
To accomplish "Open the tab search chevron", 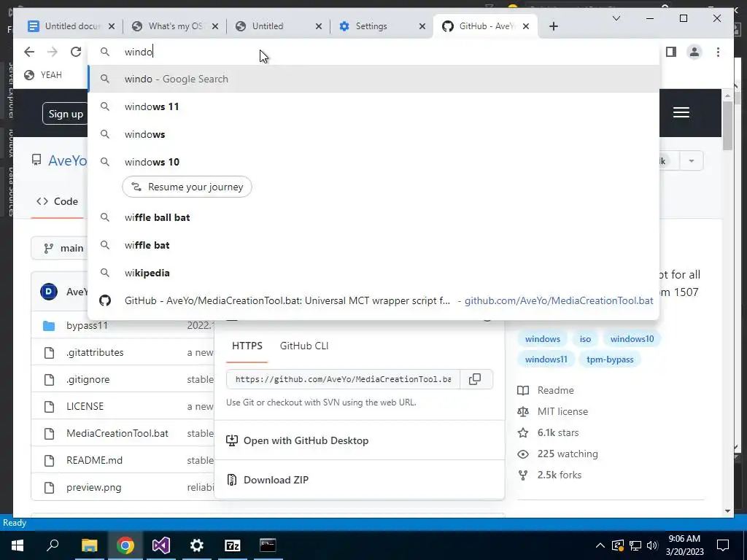I will coord(616,18).
